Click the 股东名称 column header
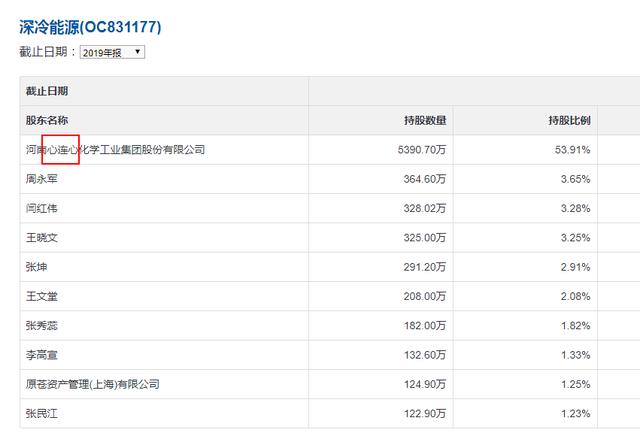640x445 pixels. click(47, 120)
